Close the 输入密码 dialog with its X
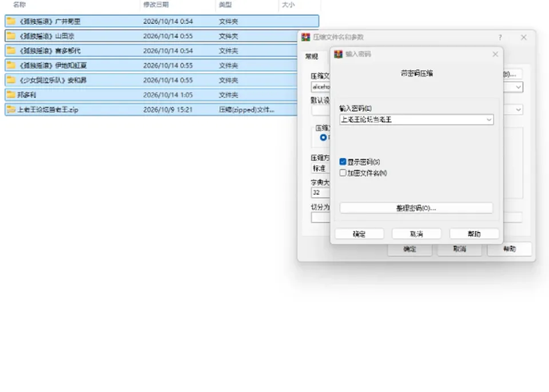The height and width of the screenshot is (392, 549). pyautogui.click(x=495, y=54)
